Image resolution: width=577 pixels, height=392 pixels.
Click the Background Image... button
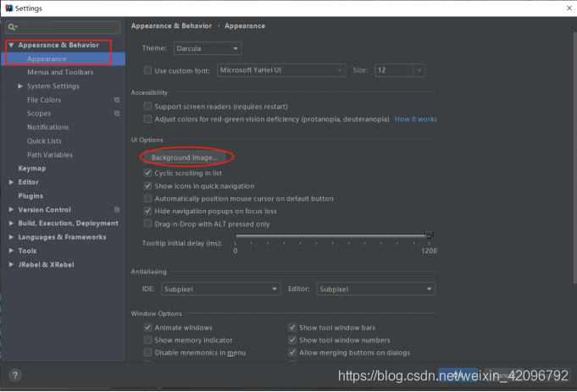pos(185,157)
